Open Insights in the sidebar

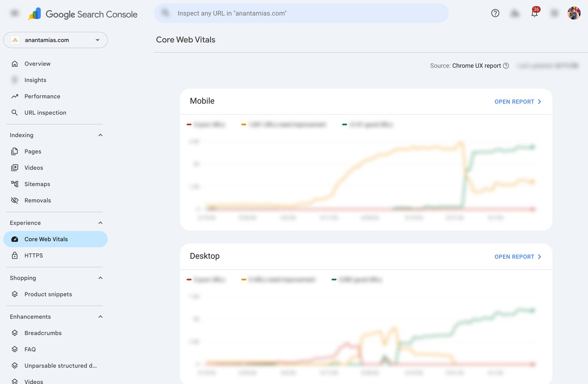click(x=55, y=80)
